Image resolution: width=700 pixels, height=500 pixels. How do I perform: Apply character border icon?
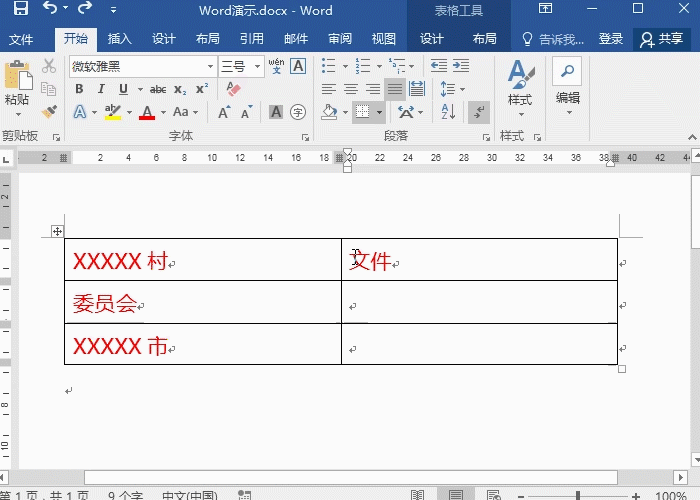[x=298, y=66]
